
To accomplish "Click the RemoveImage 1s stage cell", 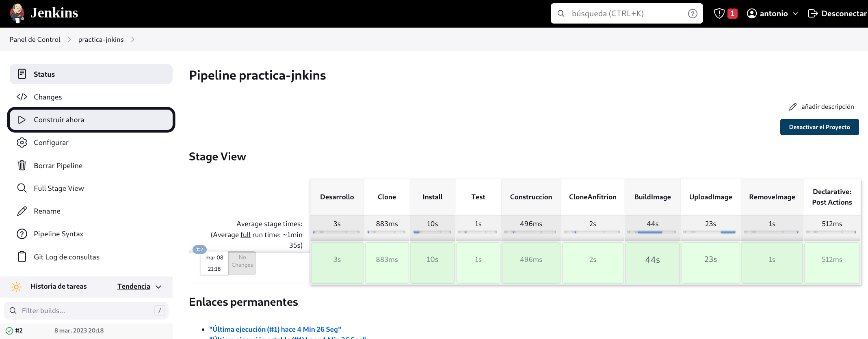I will [x=772, y=263].
